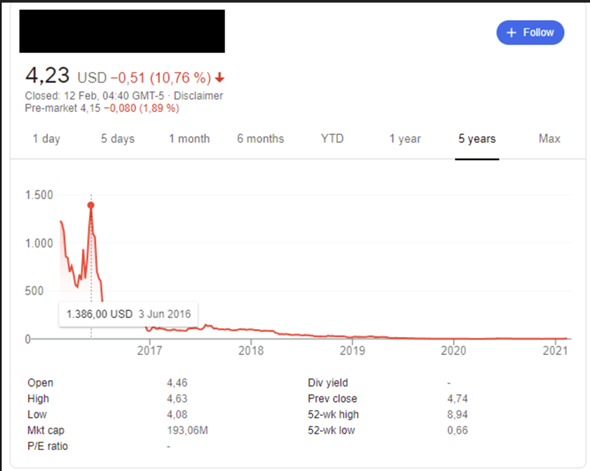Click the active 5 years tab
Viewport: 590px width, 471px height.
click(477, 138)
